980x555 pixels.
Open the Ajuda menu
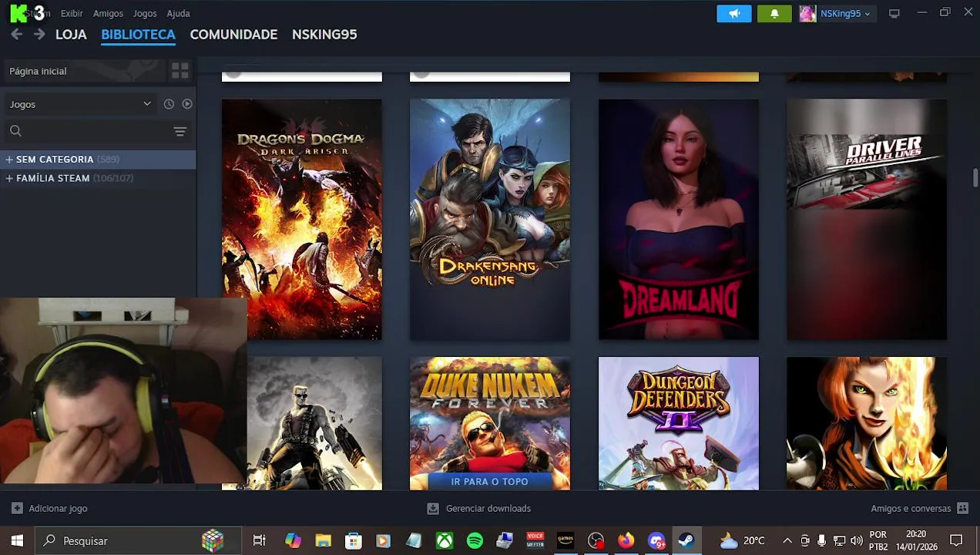click(178, 13)
